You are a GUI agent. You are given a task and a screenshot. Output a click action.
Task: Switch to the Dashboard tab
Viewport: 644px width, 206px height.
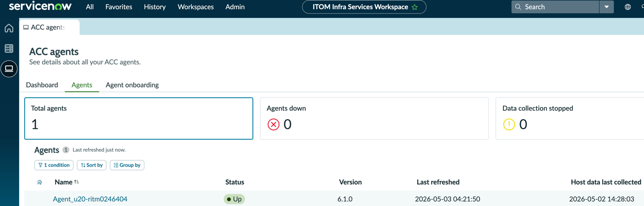tap(42, 85)
